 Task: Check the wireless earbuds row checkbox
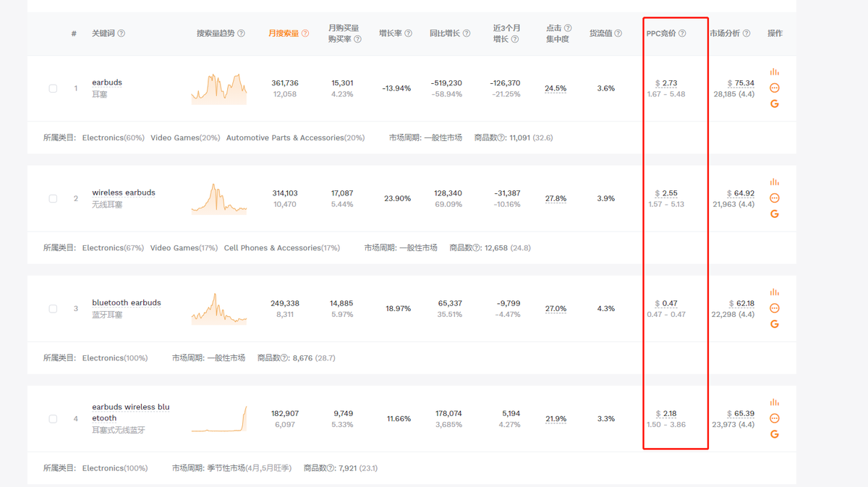(x=53, y=198)
